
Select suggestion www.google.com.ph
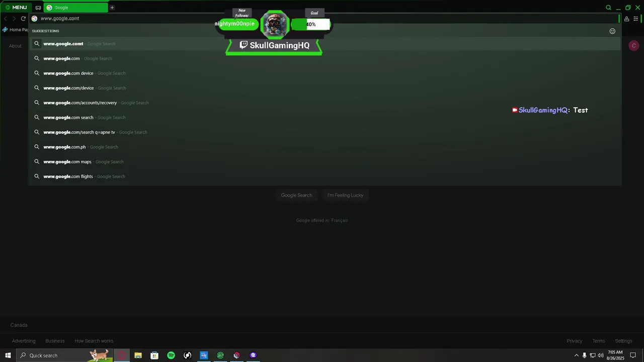click(x=325, y=147)
